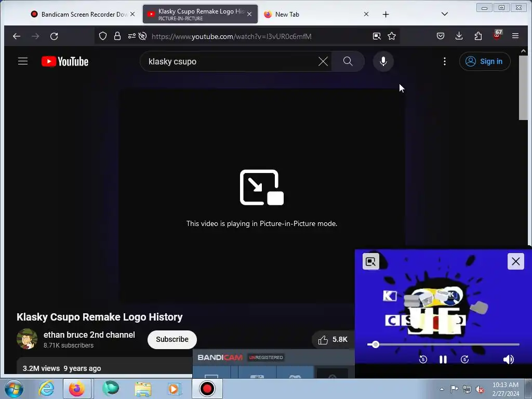Click the muted volume tray icon
This screenshot has height=399, width=532.
(x=480, y=389)
